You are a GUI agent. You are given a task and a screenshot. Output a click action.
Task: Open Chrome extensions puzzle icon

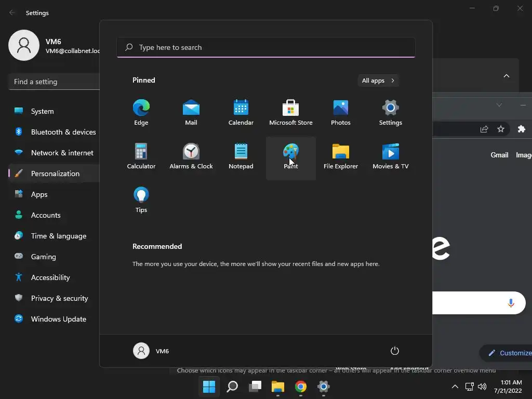tap(522, 129)
